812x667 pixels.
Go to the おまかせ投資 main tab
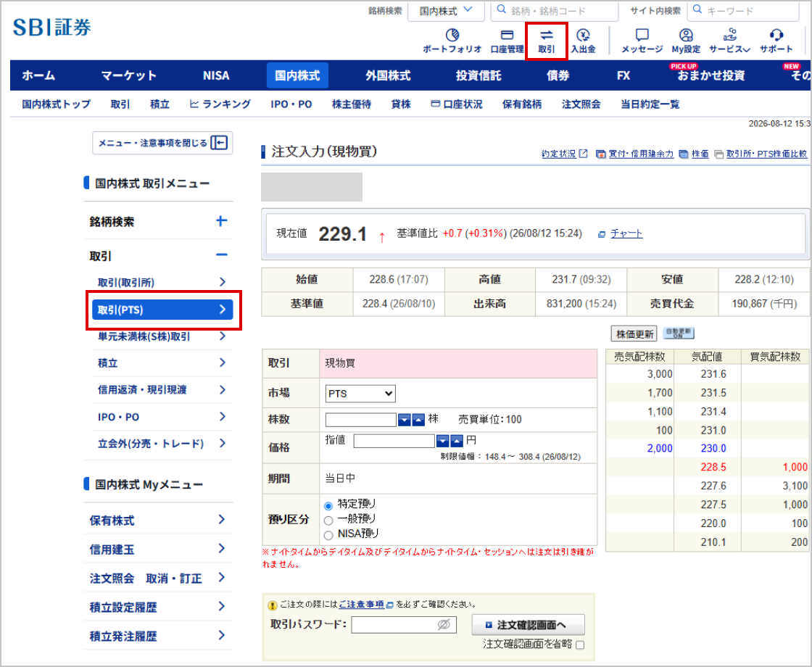(711, 75)
